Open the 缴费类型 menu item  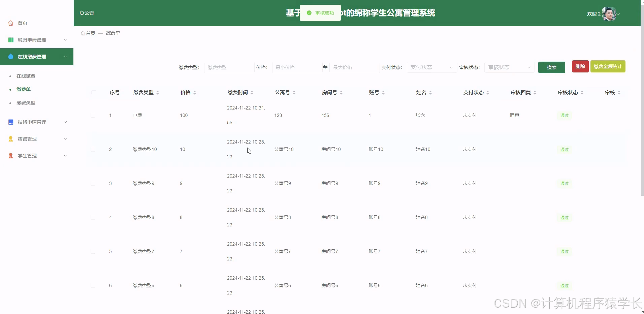point(26,103)
